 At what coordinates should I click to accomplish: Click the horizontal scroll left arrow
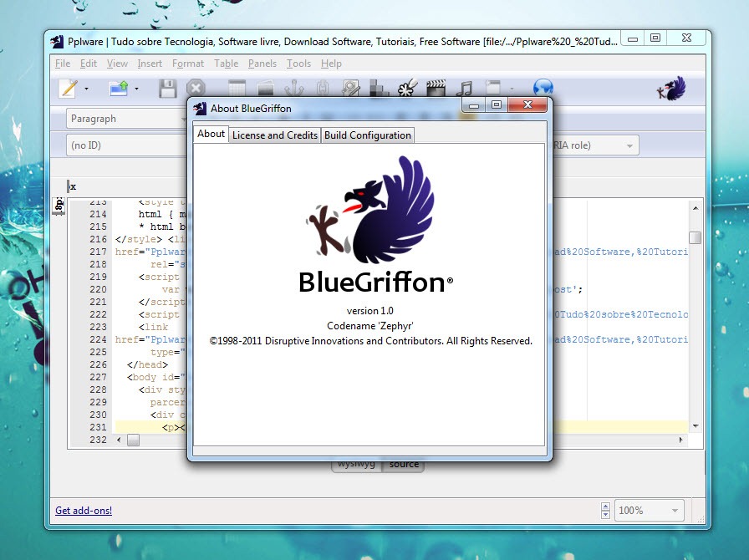click(119, 440)
